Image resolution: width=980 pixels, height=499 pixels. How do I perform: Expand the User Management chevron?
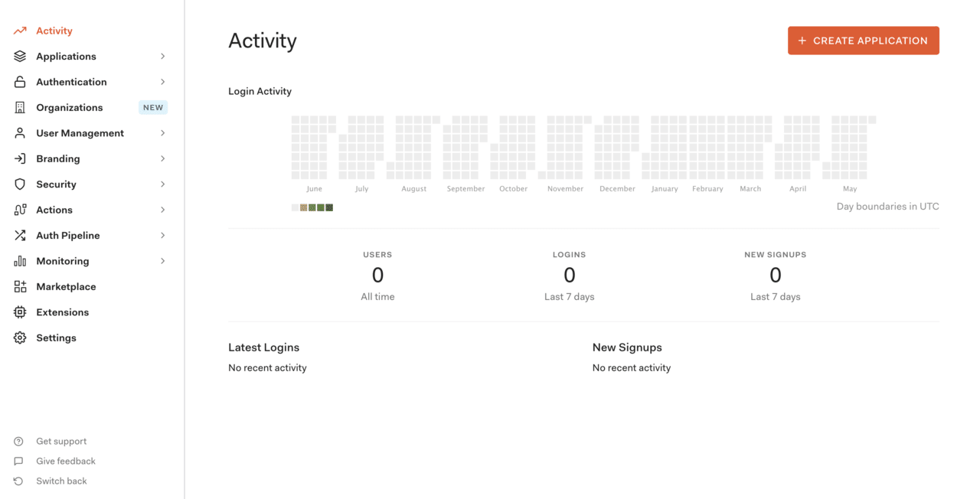(x=163, y=133)
